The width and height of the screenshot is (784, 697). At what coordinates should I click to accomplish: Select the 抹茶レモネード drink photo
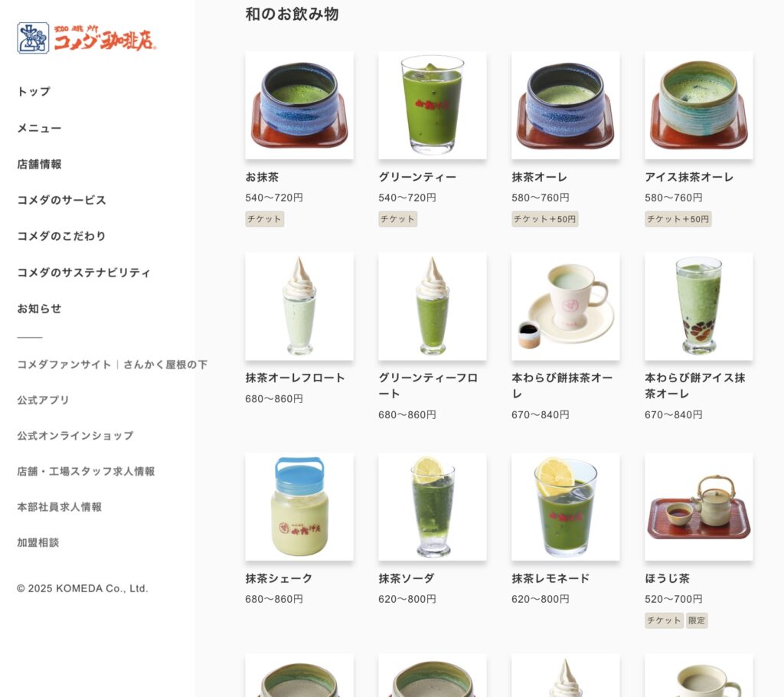566,507
